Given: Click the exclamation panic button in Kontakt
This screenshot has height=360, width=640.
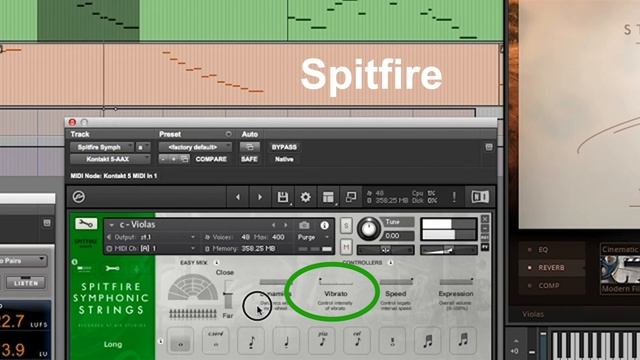Looking at the screenshot, I should (454, 197).
